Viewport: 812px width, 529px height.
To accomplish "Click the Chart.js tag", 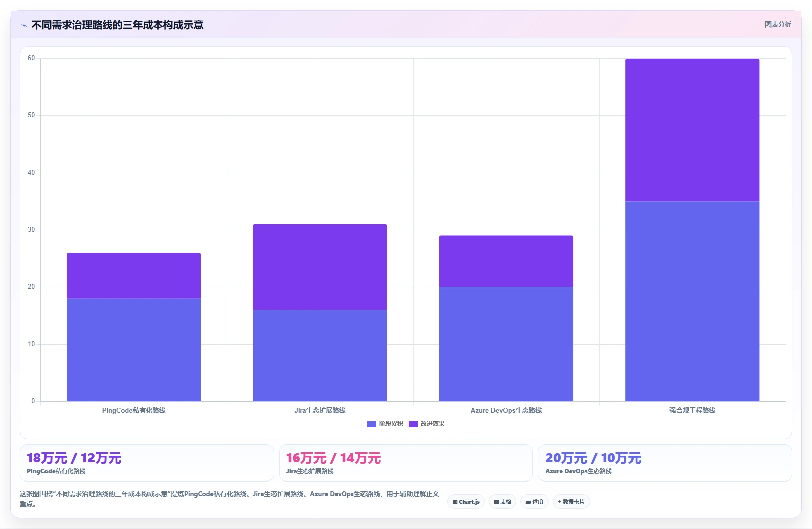I will [x=466, y=502].
